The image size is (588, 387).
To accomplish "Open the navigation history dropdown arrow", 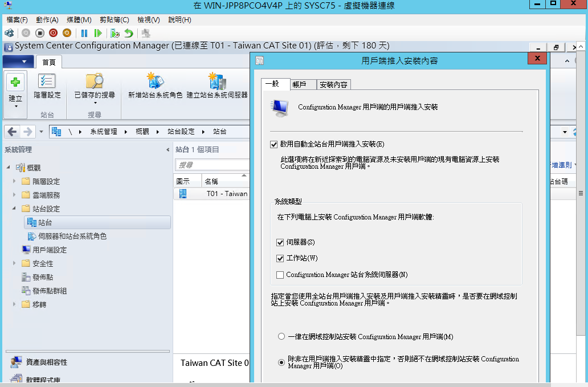I will (41, 132).
